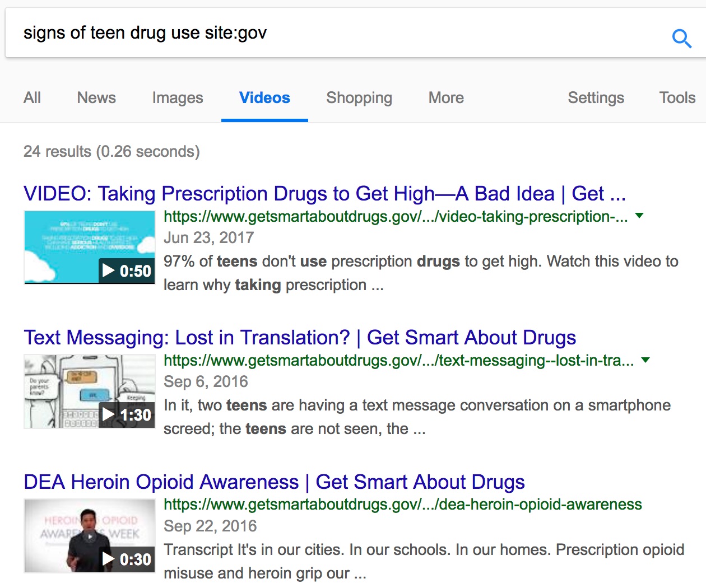Expand options arrow beside video-taking-prescription URL
The height and width of the screenshot is (588, 706).
click(639, 216)
